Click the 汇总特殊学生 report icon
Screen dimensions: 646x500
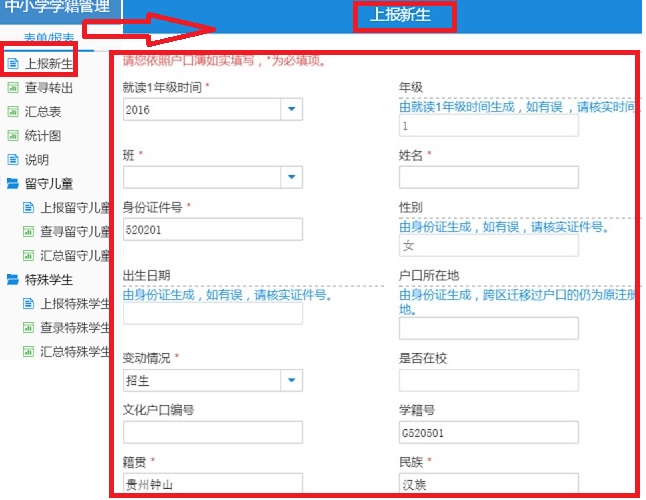coord(28,352)
